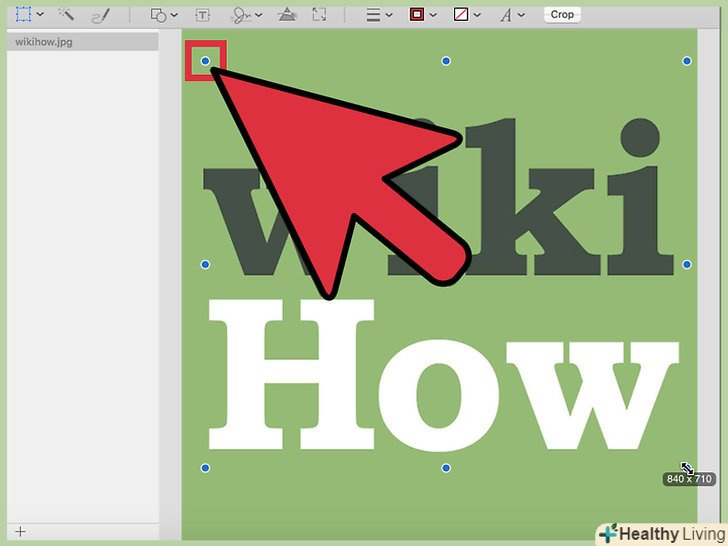Screen dimensions: 728x546
Task: Click the top-left selection handle
Action: pos(205,61)
